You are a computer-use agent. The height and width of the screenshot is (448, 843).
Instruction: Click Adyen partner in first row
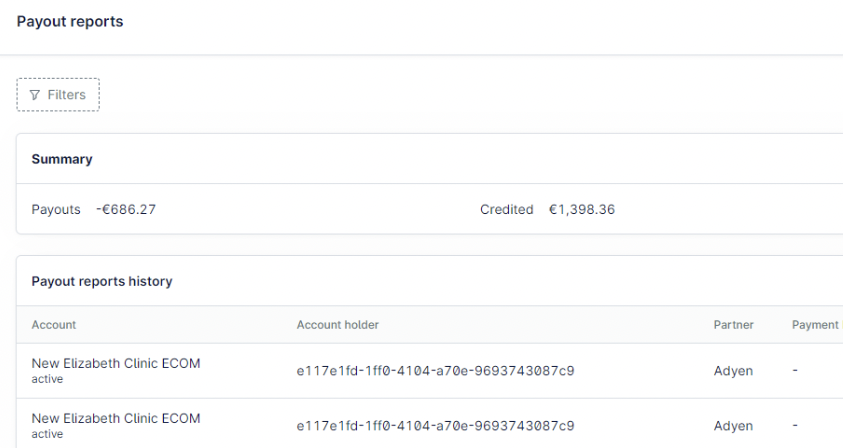[x=733, y=371]
